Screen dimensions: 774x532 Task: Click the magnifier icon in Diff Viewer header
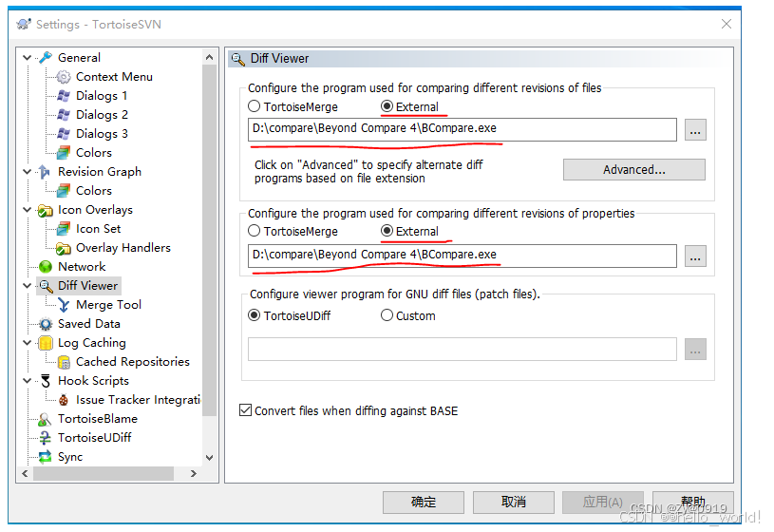coord(238,59)
